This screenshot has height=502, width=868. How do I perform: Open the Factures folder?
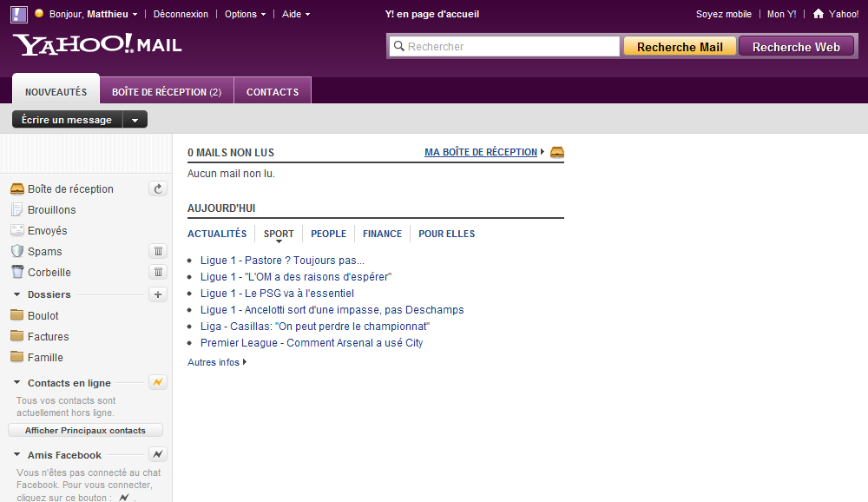[48, 337]
